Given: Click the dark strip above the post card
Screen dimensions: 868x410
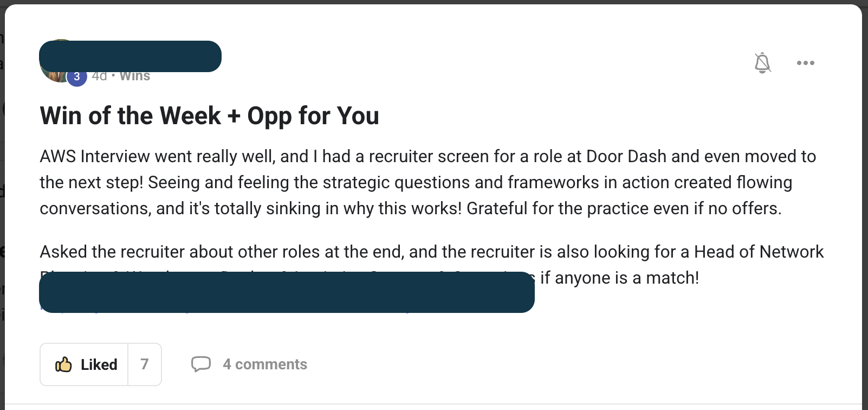Looking at the screenshot, I should tap(433, 2).
